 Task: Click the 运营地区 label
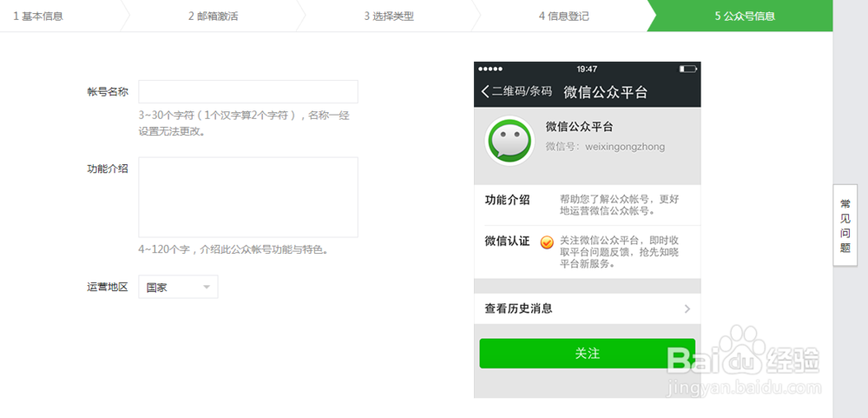(x=108, y=287)
